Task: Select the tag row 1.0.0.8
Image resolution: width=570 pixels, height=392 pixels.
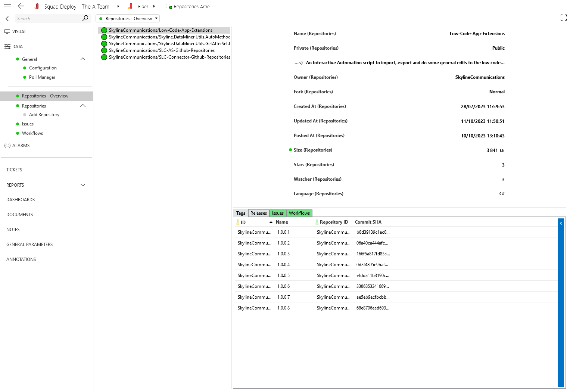Action: [x=396, y=308]
